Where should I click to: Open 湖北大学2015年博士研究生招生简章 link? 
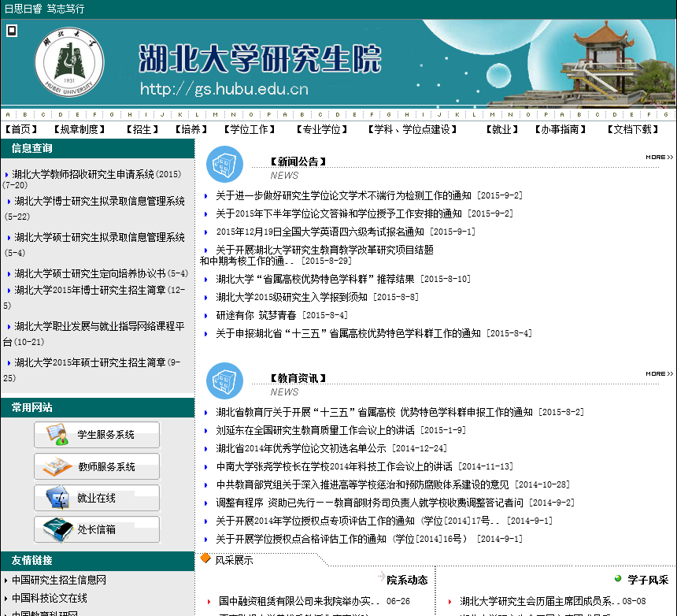click(90, 290)
